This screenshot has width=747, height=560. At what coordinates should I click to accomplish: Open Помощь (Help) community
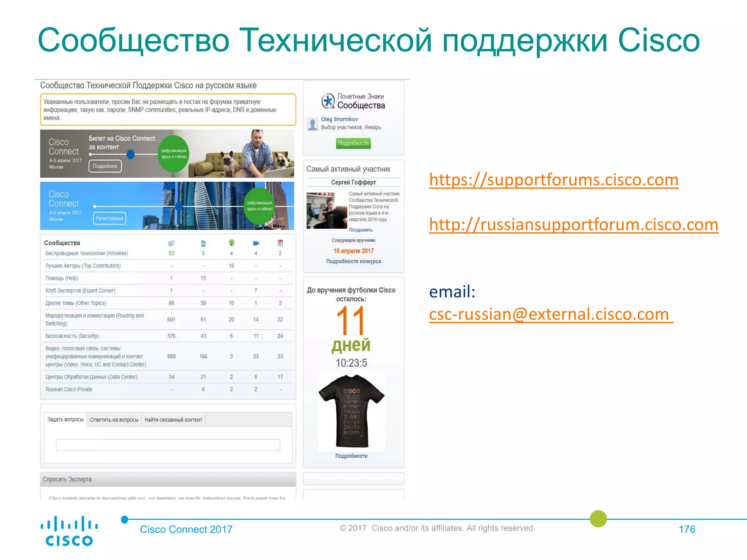[x=62, y=278]
